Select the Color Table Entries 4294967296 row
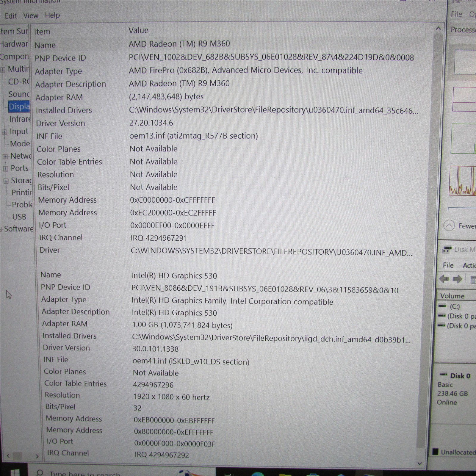476x476 pixels. click(232, 384)
